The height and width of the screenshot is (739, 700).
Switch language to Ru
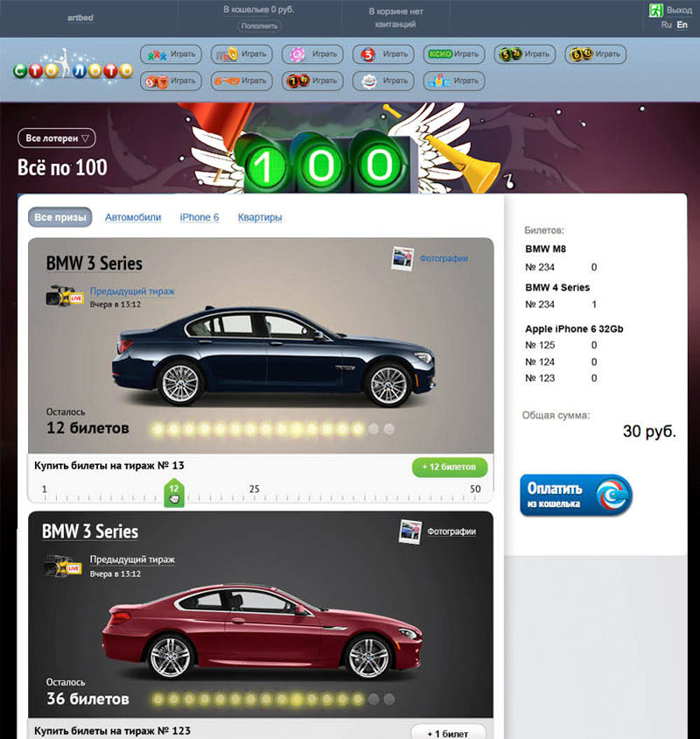[667, 25]
